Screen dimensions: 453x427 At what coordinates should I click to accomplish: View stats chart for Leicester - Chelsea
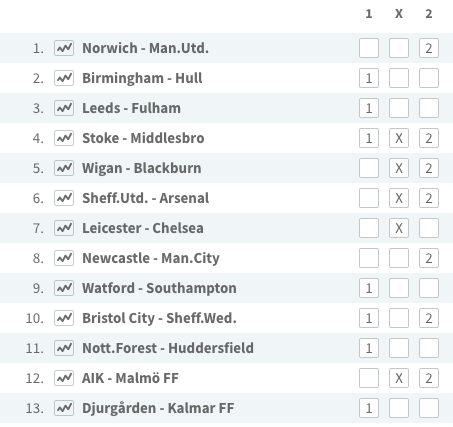(64, 228)
